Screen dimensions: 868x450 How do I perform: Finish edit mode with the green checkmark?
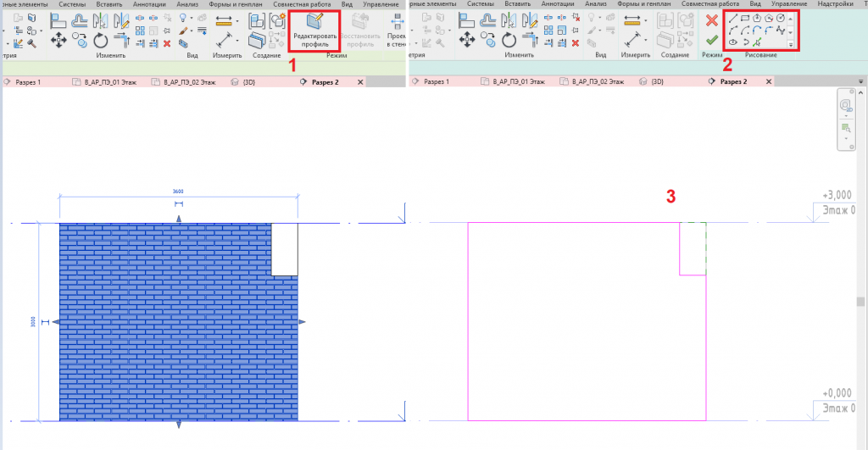click(712, 40)
